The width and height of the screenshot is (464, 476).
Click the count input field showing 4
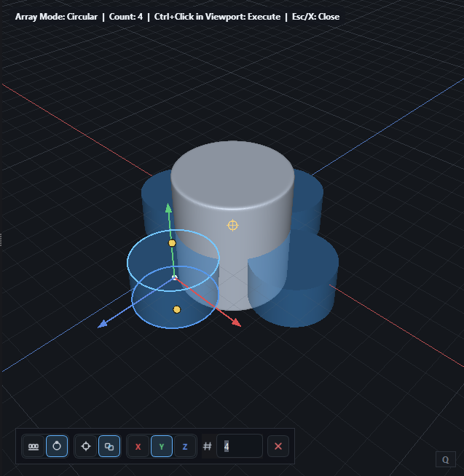[x=240, y=446]
